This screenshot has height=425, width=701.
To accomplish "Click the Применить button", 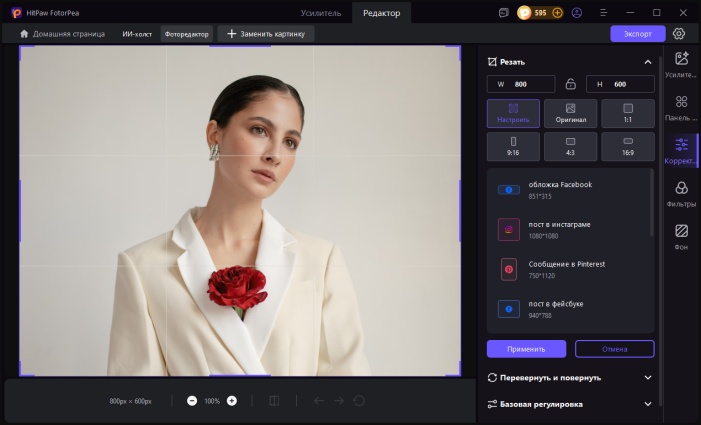I will tap(526, 349).
